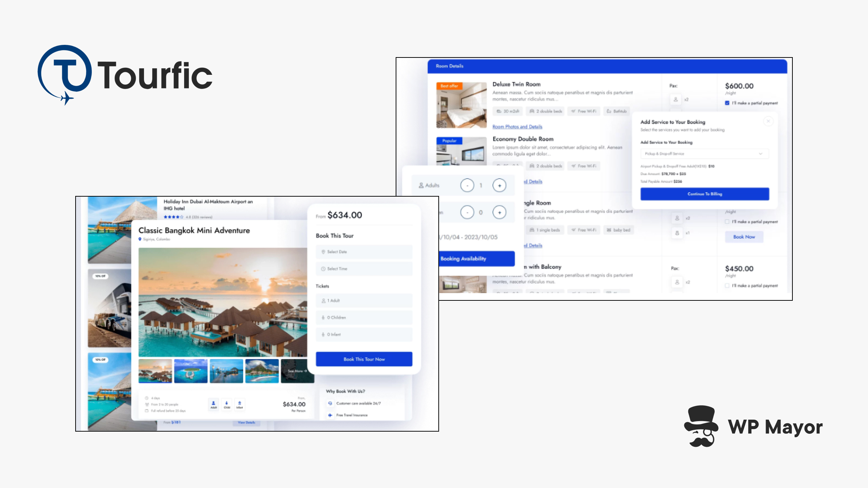Close the Add Service popup
The height and width of the screenshot is (488, 868).
pyautogui.click(x=768, y=121)
